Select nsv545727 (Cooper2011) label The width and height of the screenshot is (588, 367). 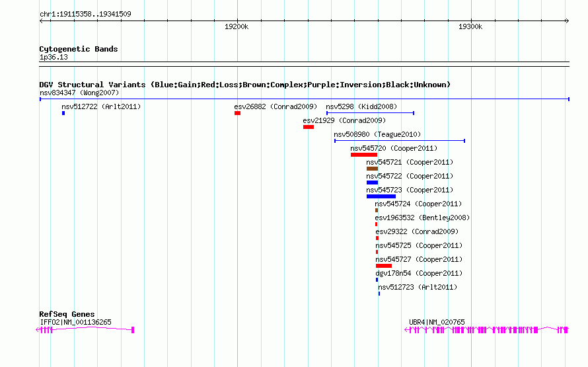419,259
